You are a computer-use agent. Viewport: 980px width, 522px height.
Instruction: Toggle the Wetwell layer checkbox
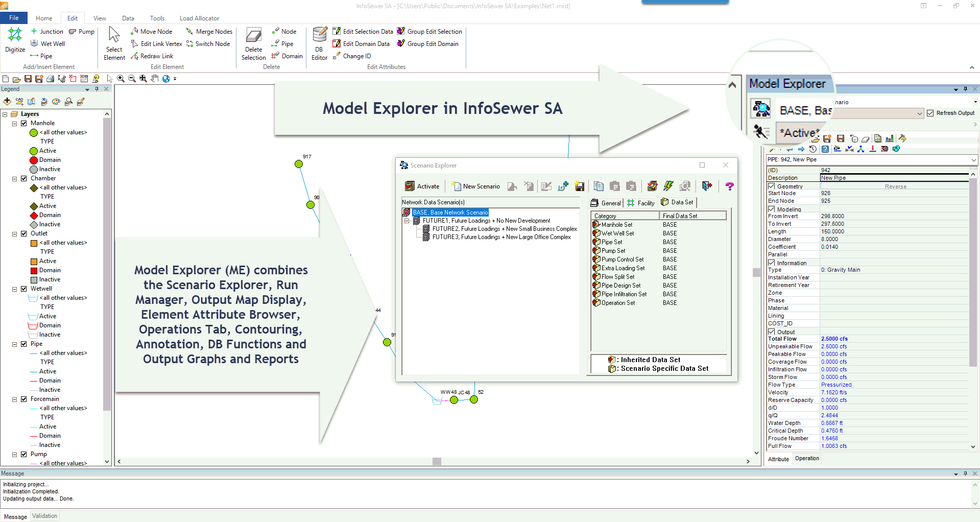click(x=24, y=289)
